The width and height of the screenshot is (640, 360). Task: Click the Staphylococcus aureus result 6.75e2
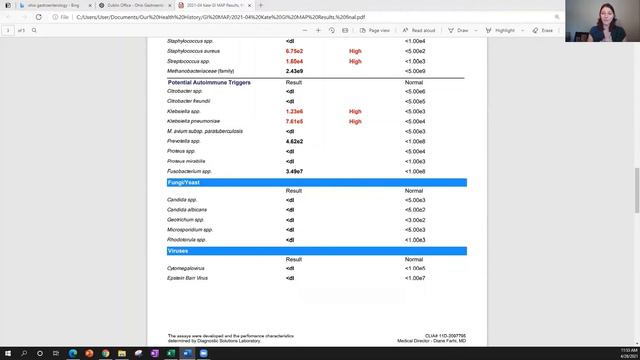tap(294, 51)
